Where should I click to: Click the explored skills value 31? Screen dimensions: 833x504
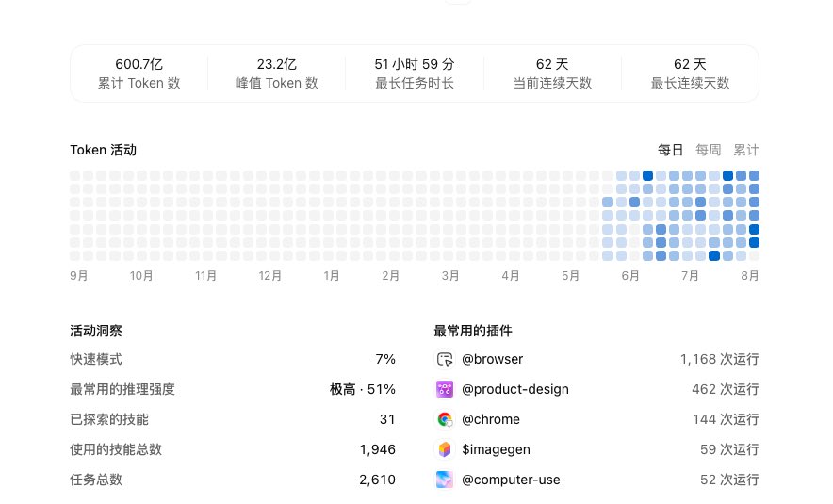tap(387, 419)
